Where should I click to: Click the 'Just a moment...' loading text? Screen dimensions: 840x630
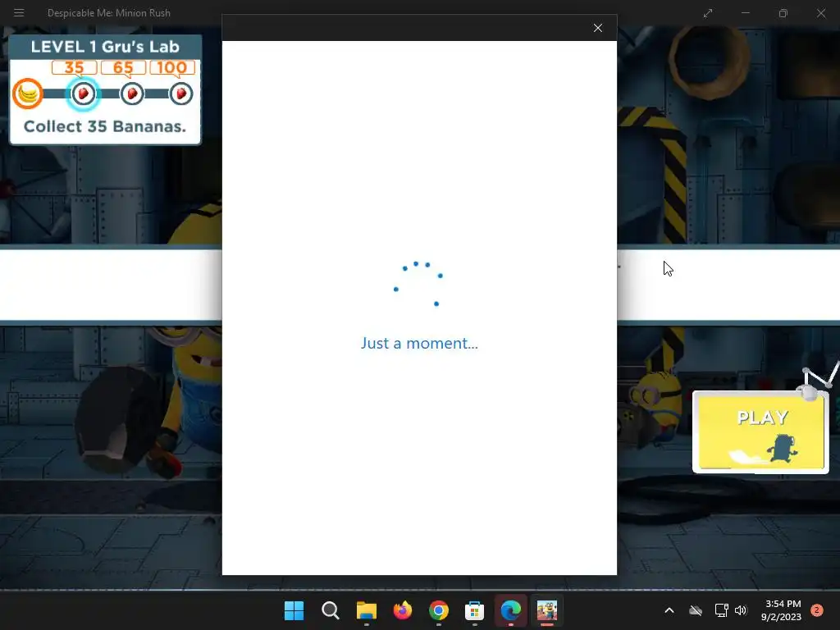[x=419, y=343]
